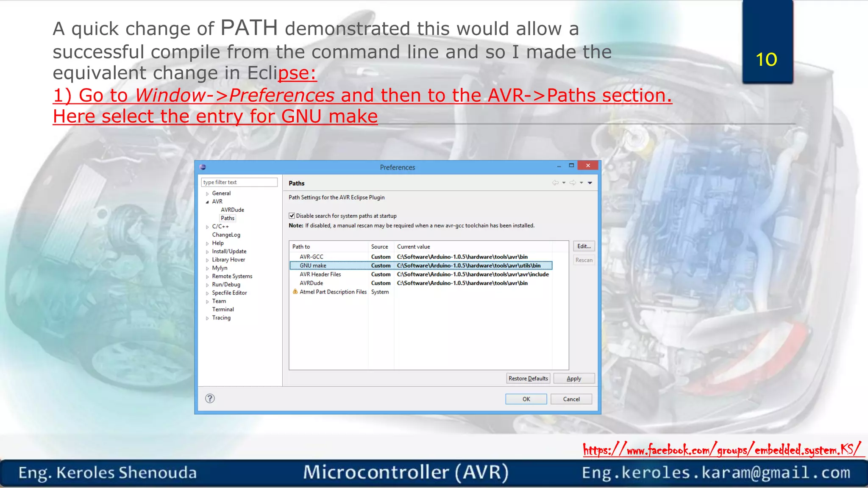The width and height of the screenshot is (868, 488).
Task: Click the Source column header
Action: pyautogui.click(x=381, y=247)
